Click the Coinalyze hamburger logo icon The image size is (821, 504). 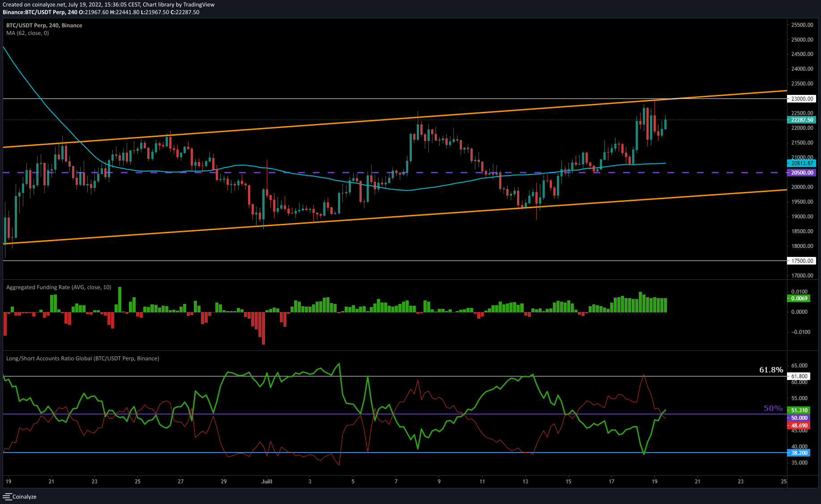click(x=7, y=496)
